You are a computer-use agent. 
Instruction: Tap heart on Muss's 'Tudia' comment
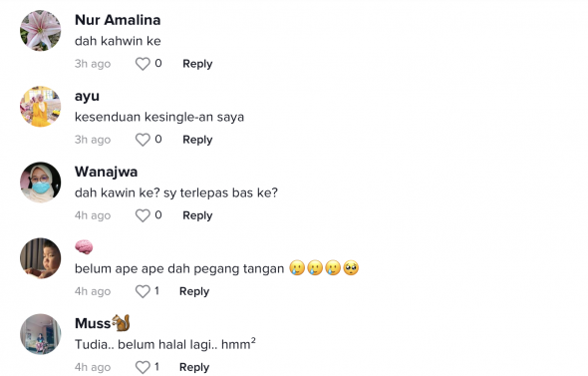coord(143,367)
